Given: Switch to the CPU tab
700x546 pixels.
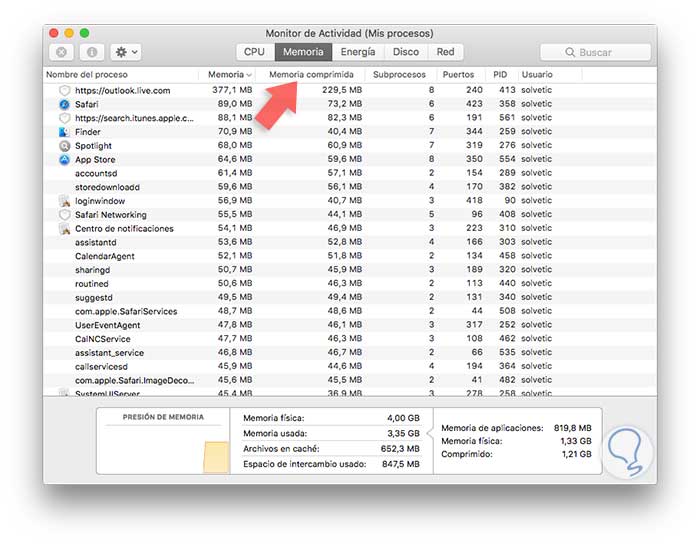Looking at the screenshot, I should [254, 52].
